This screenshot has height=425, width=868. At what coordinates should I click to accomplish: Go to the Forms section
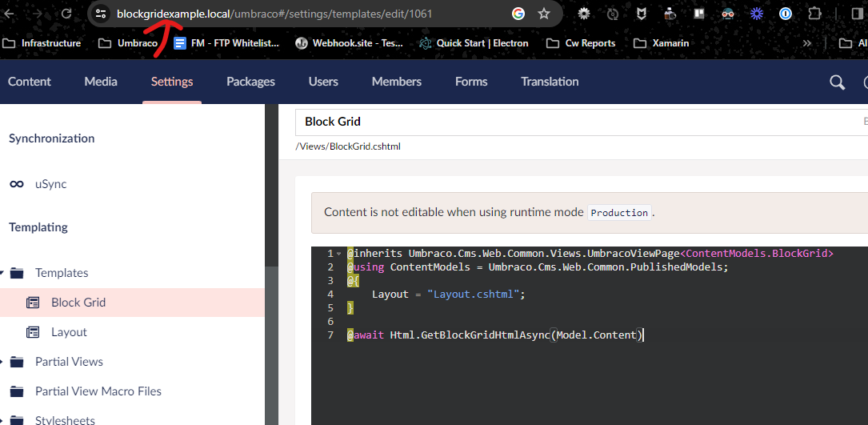click(471, 82)
